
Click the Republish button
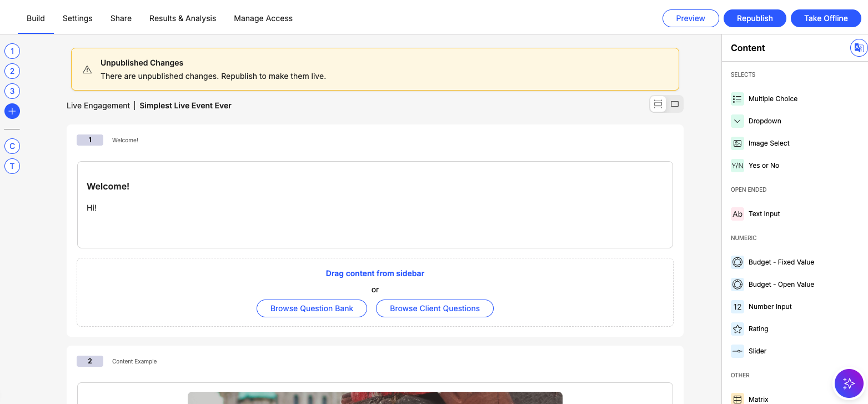[754, 18]
